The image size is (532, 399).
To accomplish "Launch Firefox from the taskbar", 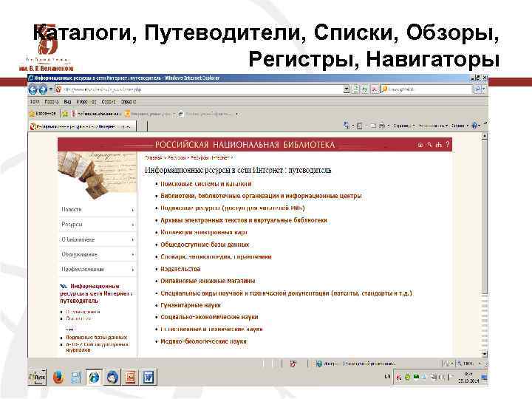I will pyautogui.click(x=58, y=378).
